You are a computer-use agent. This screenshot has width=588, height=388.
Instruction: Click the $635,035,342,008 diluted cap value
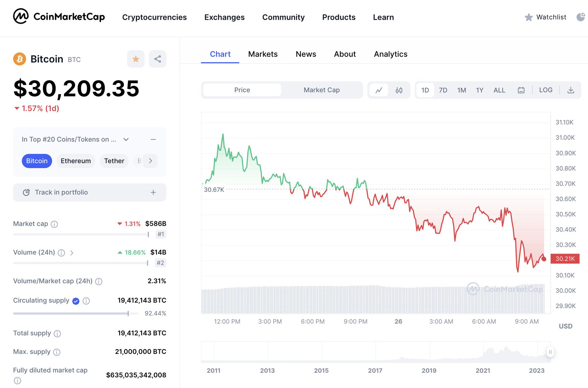tap(136, 375)
